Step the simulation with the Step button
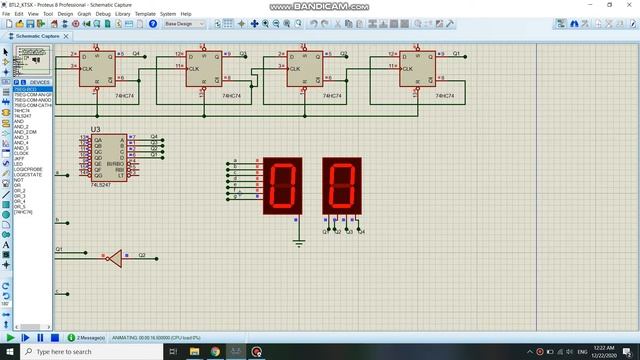Image resolution: width=640 pixels, height=360 pixels. coord(25,338)
